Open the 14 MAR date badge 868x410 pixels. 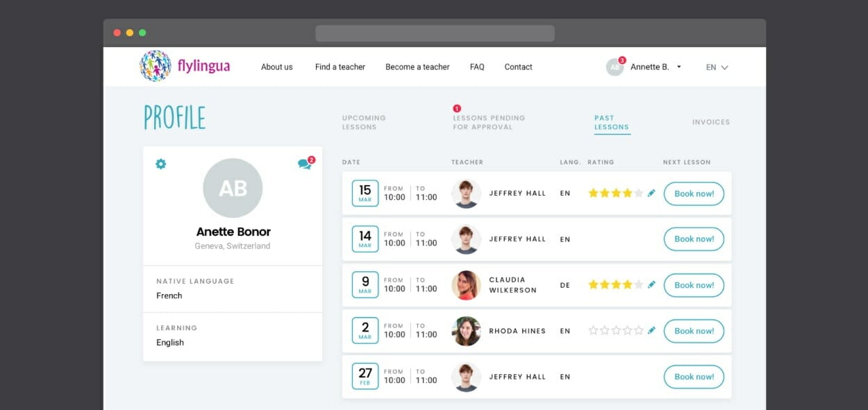point(365,239)
